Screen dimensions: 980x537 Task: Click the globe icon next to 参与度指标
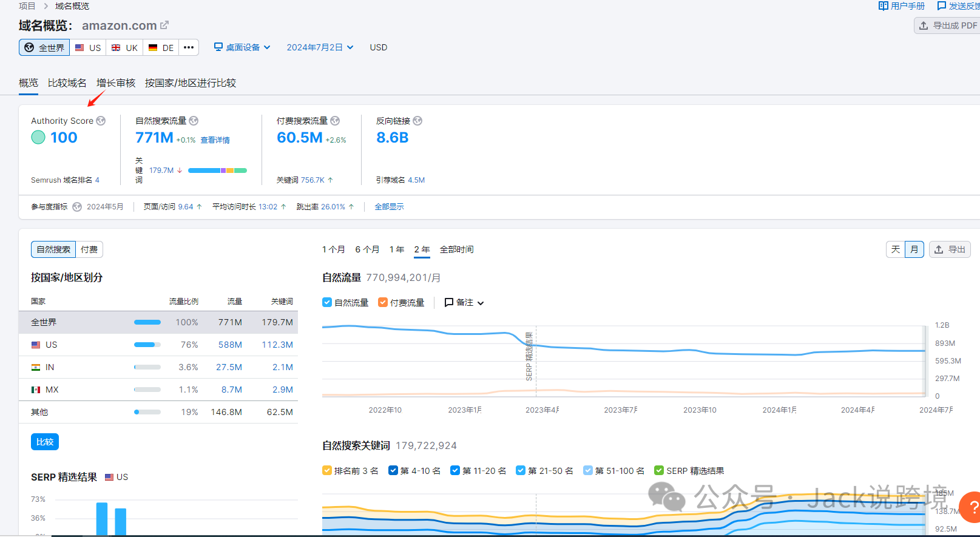click(x=77, y=207)
